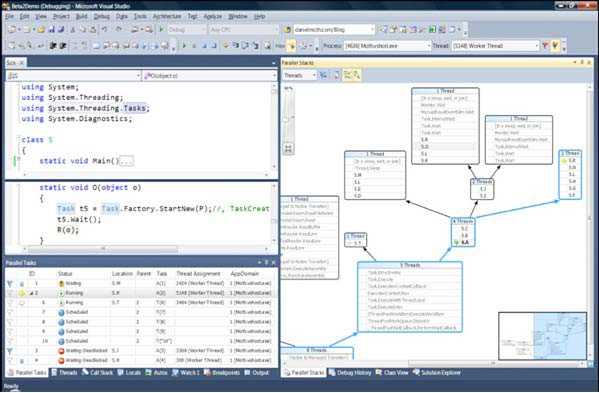Image resolution: width=599 pixels, height=393 pixels.
Task: Click the 4 Threads stack node header
Action: coord(463,221)
